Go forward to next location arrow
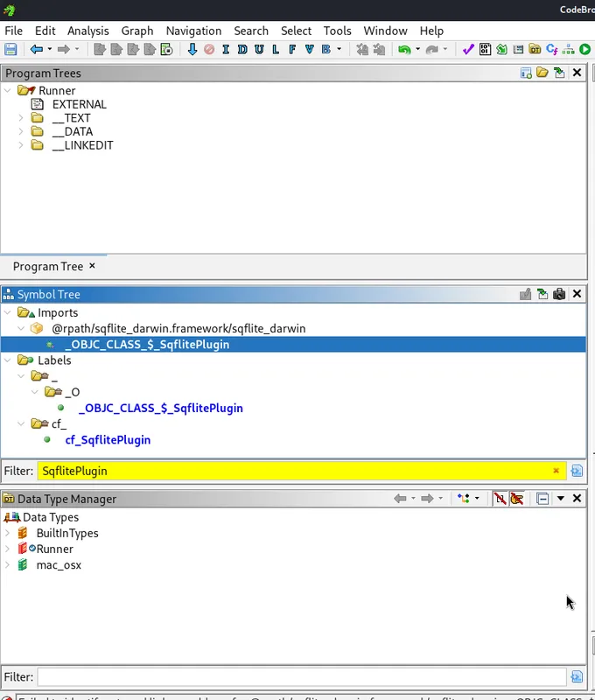The height and width of the screenshot is (700, 595). pyautogui.click(x=63, y=49)
